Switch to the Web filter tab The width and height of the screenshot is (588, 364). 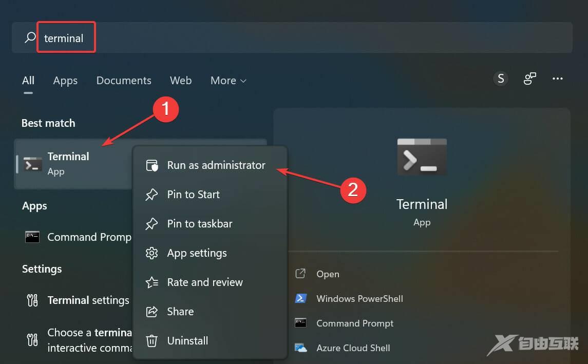[x=181, y=81]
